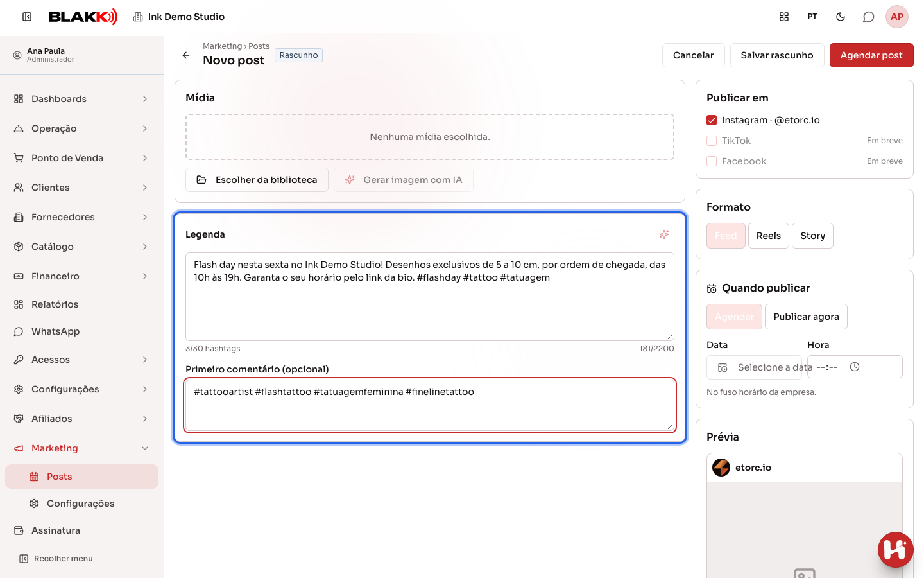Open Marketing Configurações submenu item
924x578 pixels.
pyautogui.click(x=82, y=504)
